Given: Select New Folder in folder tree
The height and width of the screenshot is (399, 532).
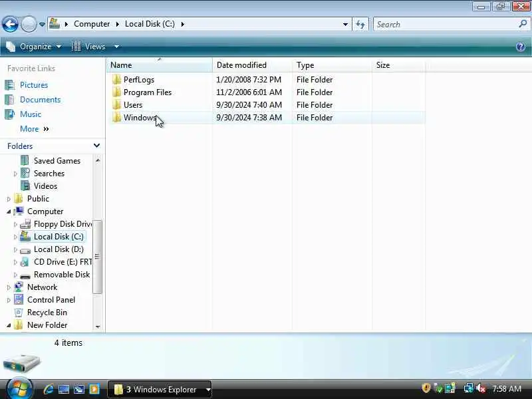Looking at the screenshot, I should coord(47,325).
